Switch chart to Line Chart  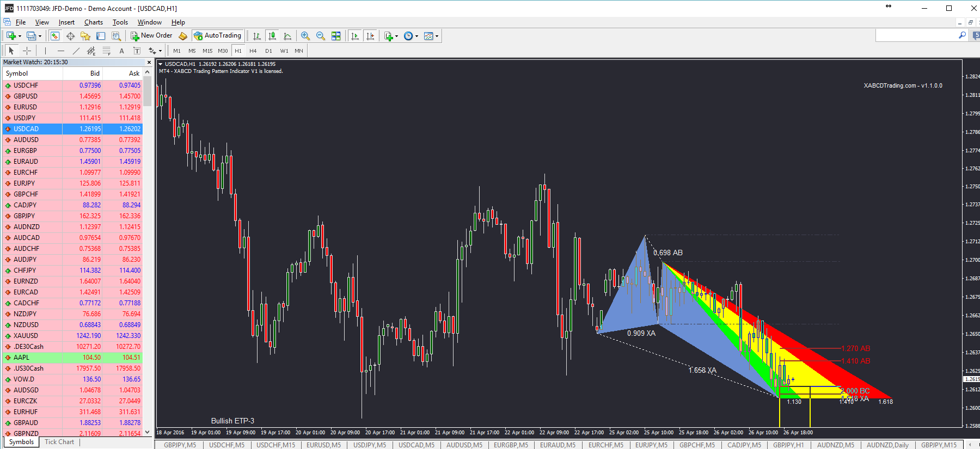coord(287,36)
